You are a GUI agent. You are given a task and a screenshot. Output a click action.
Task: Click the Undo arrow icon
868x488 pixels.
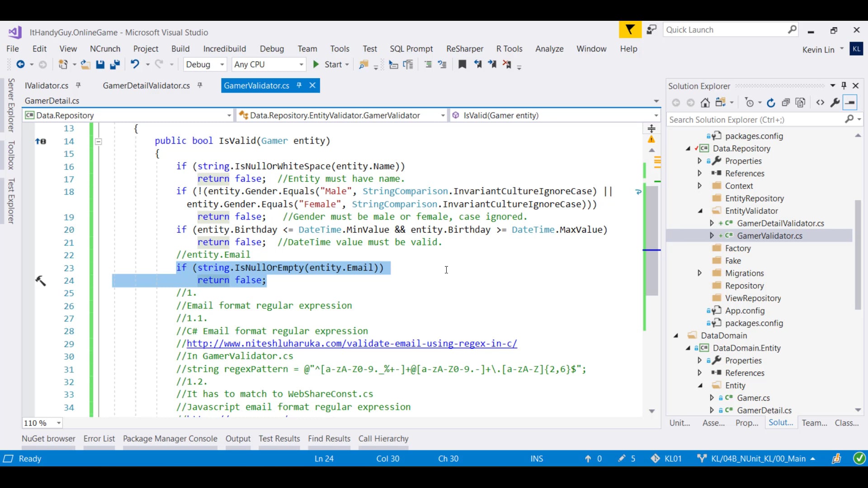(x=135, y=64)
